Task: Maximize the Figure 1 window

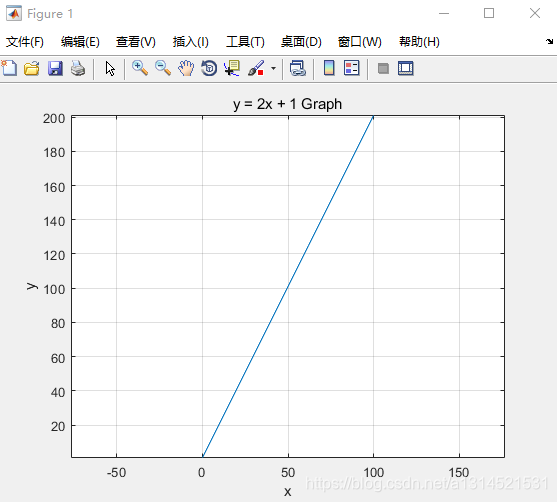Action: pos(489,14)
